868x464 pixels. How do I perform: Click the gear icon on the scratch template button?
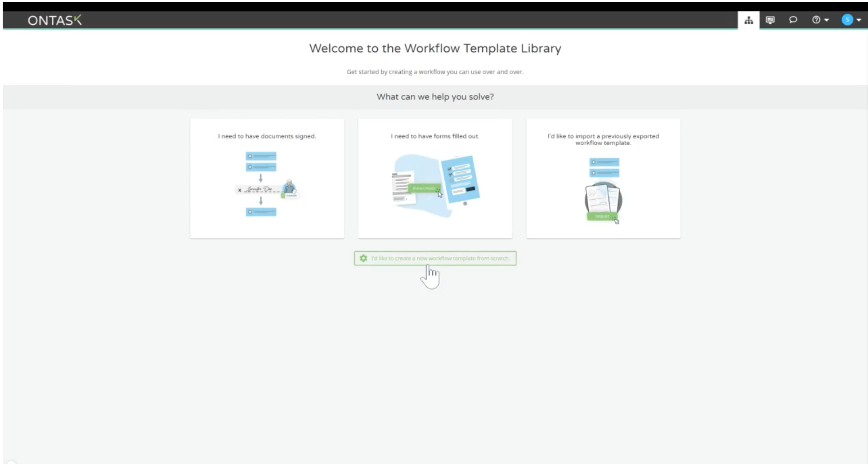click(x=363, y=258)
